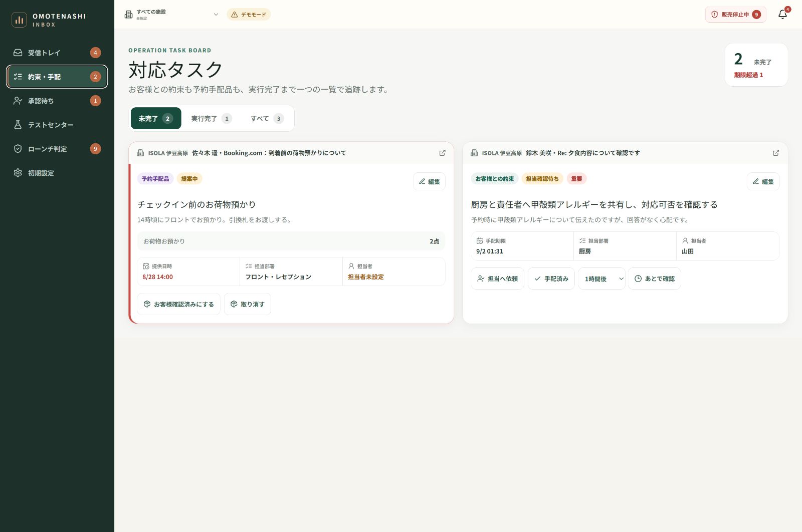Click the 重要 tag
The width and height of the screenshot is (802, 532).
577,179
